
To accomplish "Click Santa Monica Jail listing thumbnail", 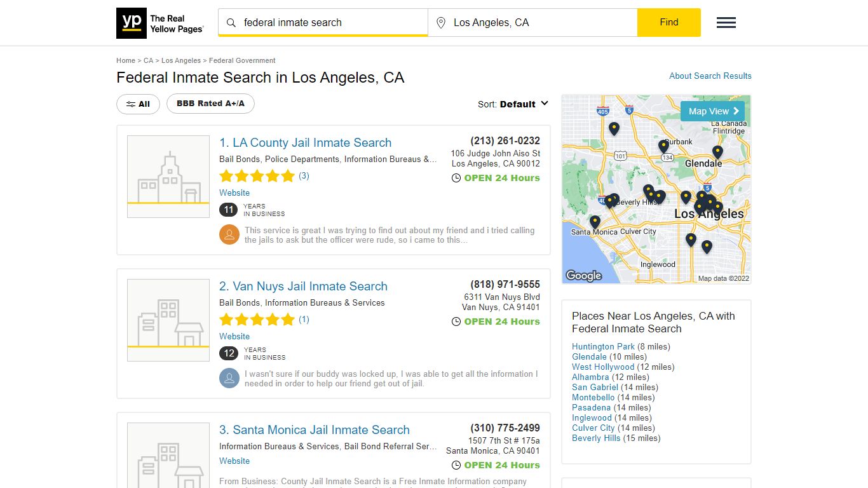I will tap(168, 455).
